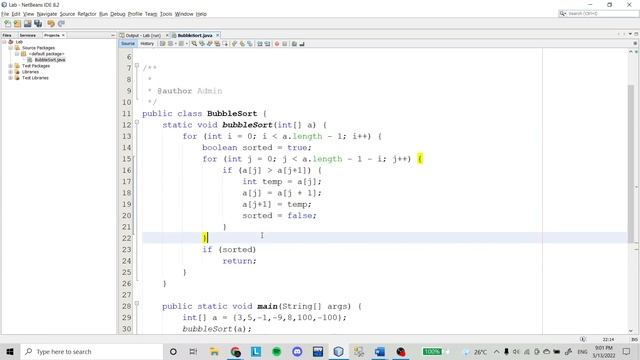
Task: Expand the Libraries node
Action: click(11, 72)
